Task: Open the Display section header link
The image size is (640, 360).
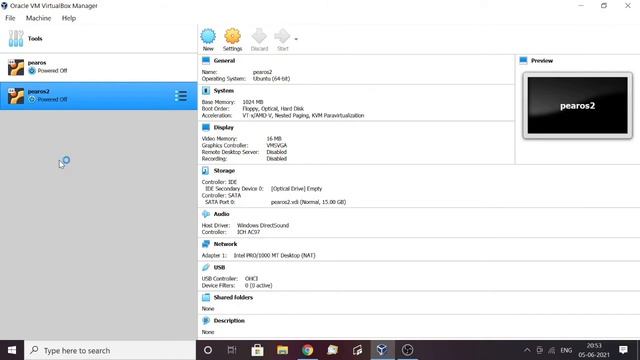Action: [x=224, y=127]
